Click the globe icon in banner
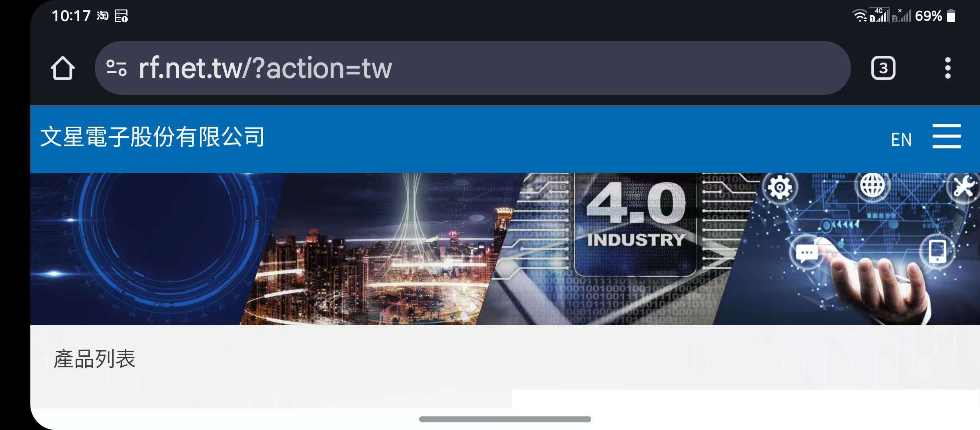Viewport: 980px width, 430px height. click(x=872, y=185)
